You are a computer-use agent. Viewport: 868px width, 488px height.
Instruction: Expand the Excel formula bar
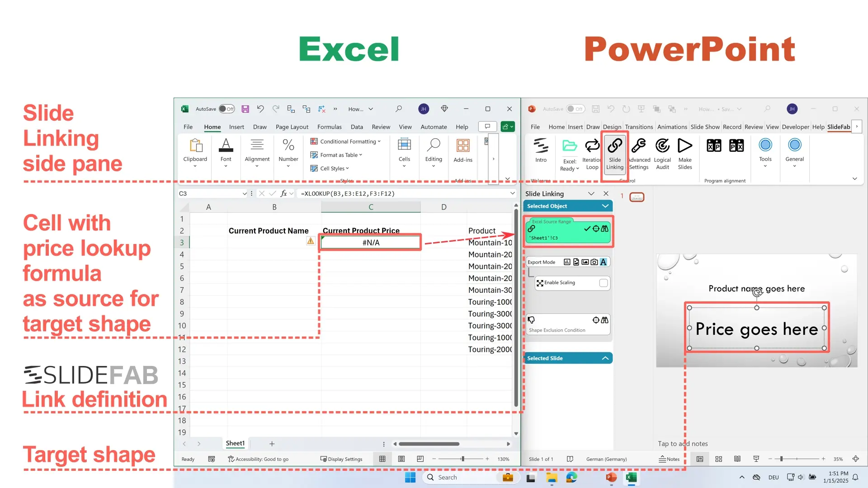[512, 193]
